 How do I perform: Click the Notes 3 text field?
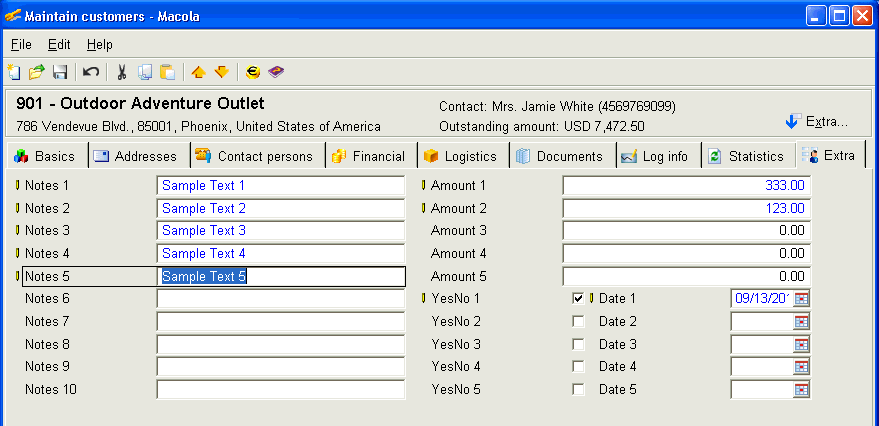point(281,231)
